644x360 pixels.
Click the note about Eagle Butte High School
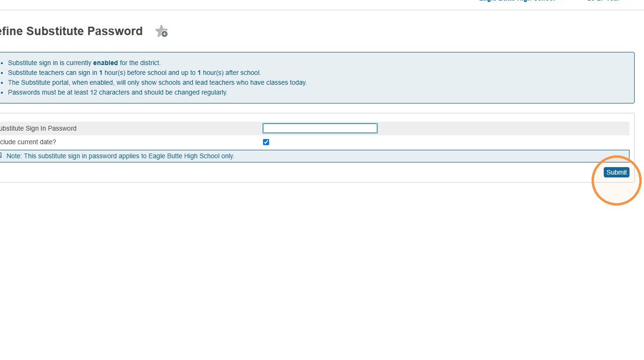pyautogui.click(x=120, y=156)
